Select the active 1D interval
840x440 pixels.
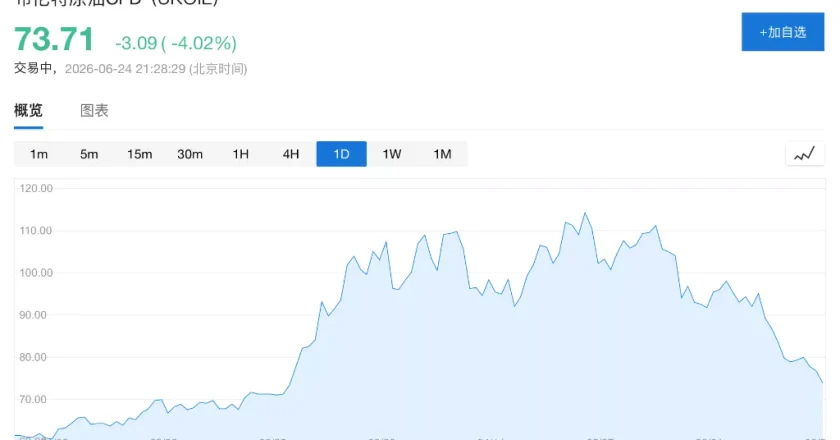coord(341,154)
